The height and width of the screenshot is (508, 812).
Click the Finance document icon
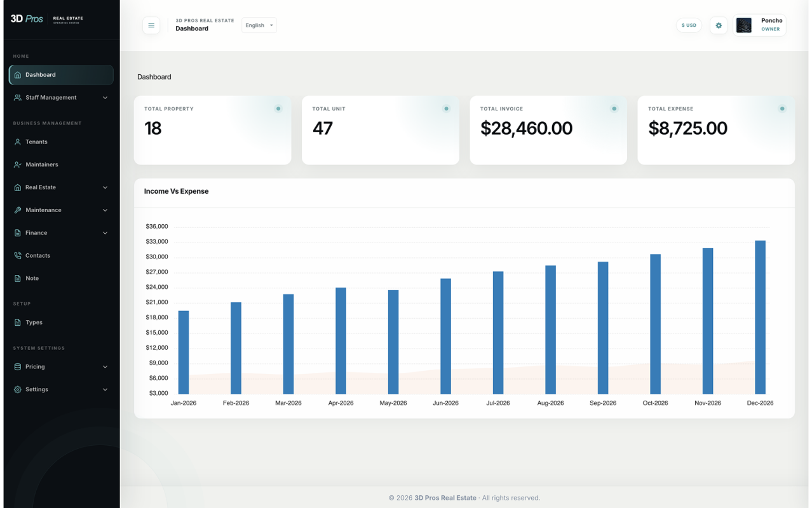coord(18,233)
